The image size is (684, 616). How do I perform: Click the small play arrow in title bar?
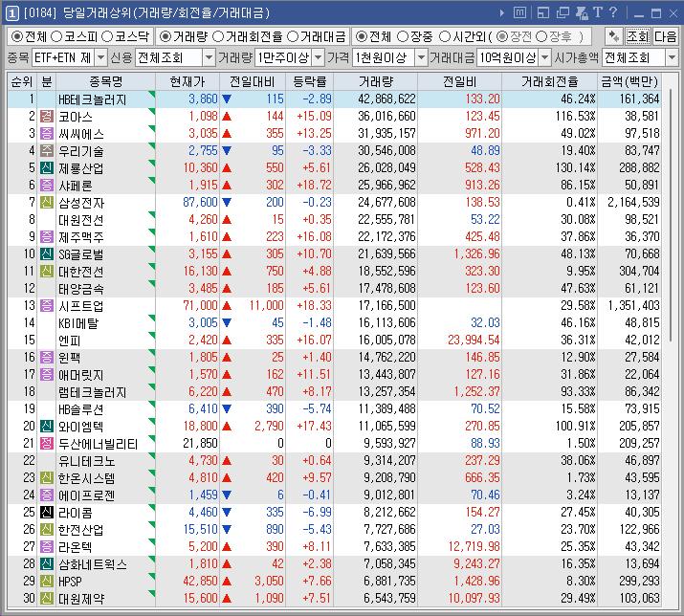502,13
